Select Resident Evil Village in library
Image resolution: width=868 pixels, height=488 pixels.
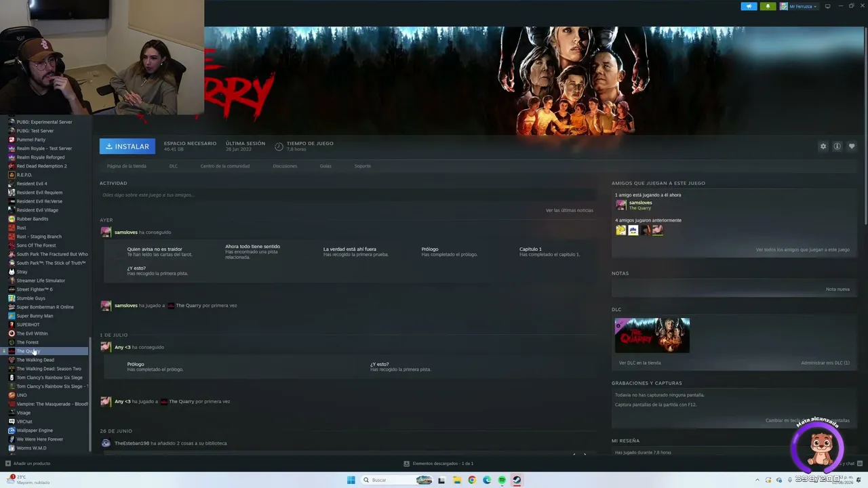37,210
